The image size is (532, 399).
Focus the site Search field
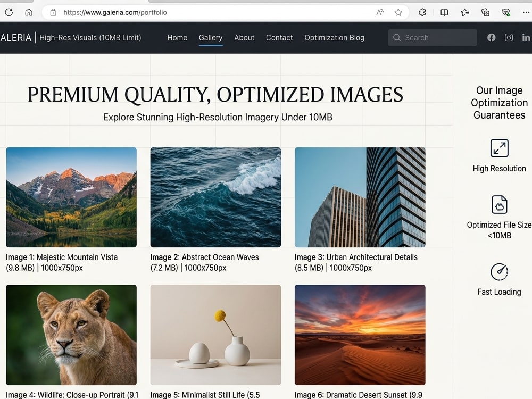(x=432, y=38)
